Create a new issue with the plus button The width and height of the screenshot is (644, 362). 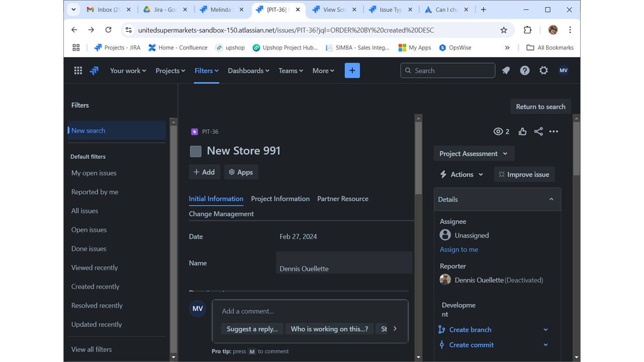352,70
